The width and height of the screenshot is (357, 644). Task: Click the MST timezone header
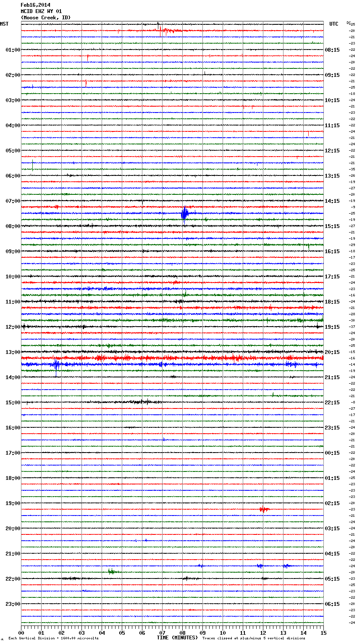coord(4,24)
